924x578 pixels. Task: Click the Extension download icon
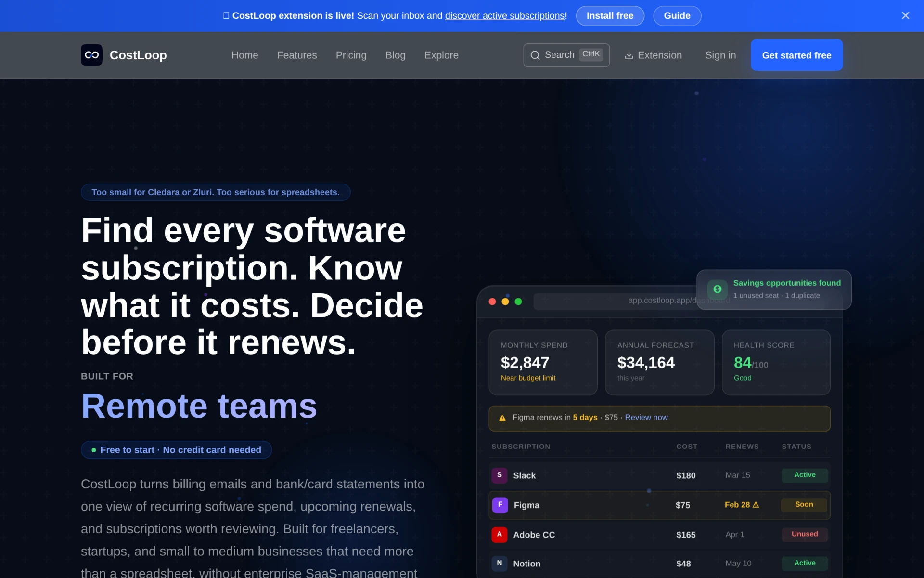tap(629, 55)
